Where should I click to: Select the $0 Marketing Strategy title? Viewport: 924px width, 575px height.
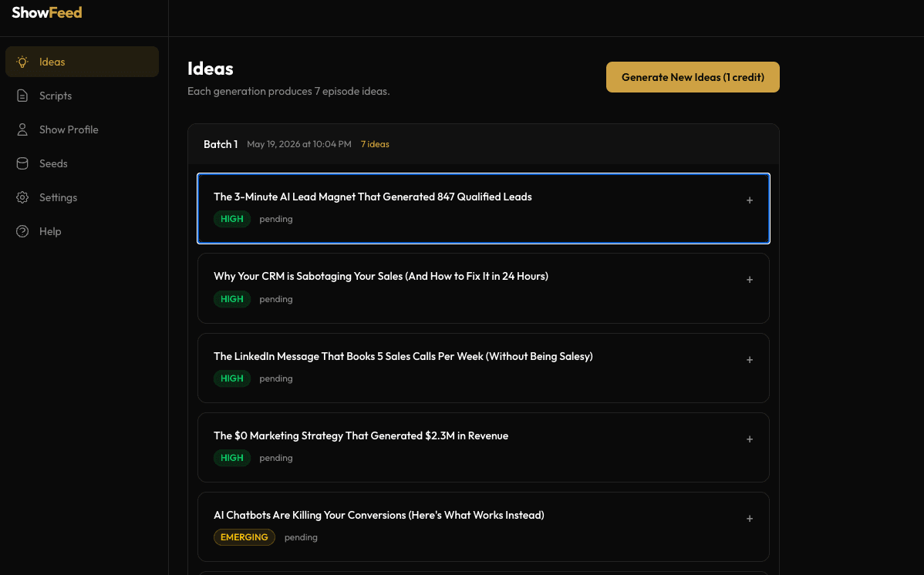pyautogui.click(x=361, y=436)
